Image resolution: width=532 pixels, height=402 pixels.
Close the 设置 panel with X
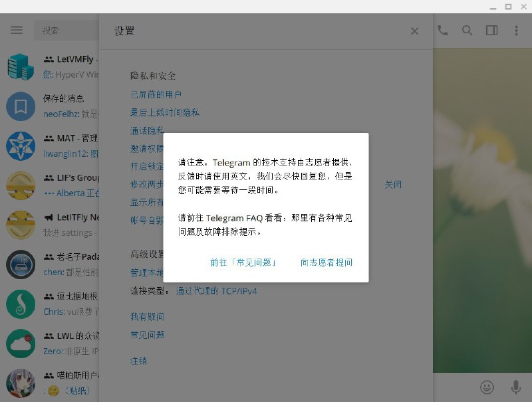pos(414,31)
